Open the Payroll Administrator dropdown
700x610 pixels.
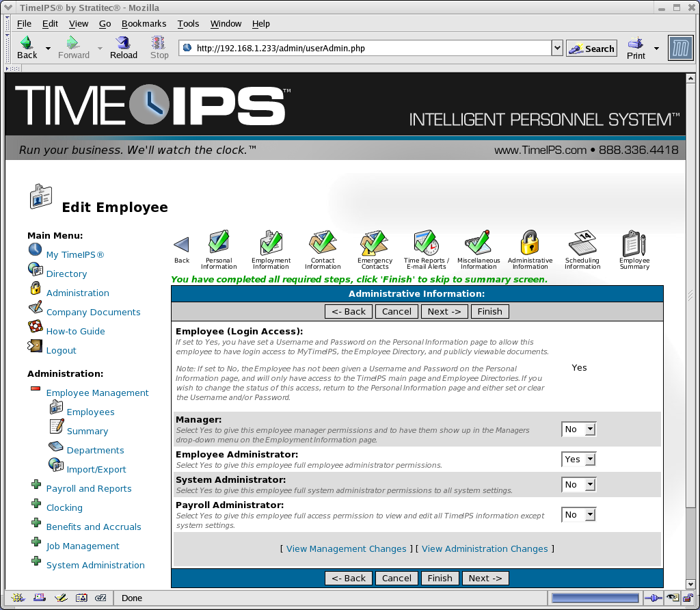tap(578, 514)
